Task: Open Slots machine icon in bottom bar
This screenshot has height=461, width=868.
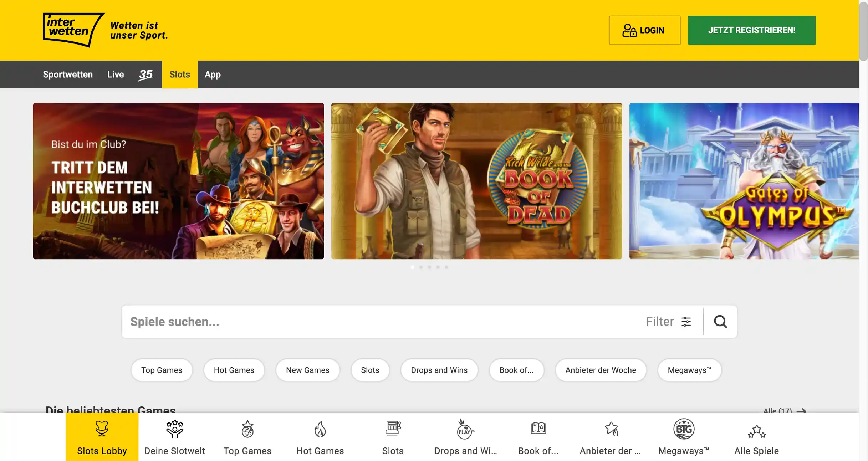Action: coord(393,429)
